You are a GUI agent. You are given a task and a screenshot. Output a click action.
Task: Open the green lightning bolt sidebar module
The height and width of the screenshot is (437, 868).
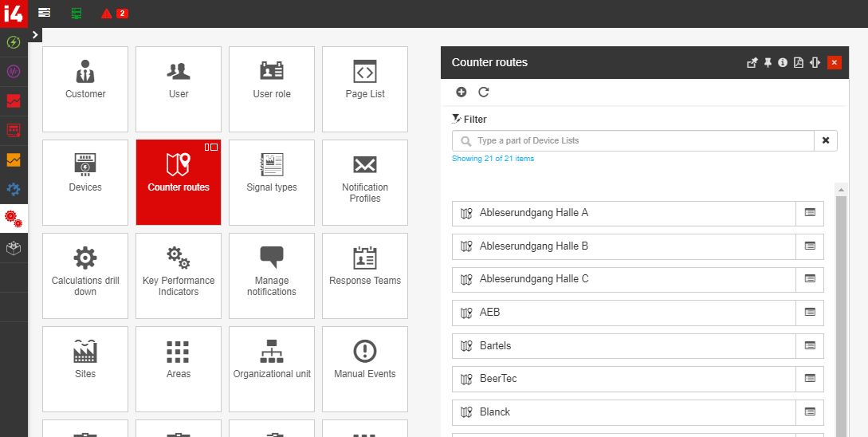[14, 42]
